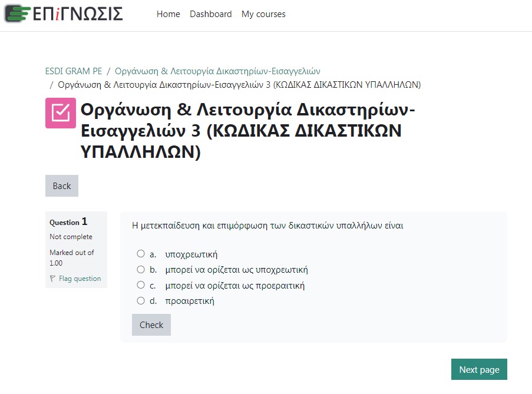Image resolution: width=532 pixels, height=394 pixels.
Task: Click the 'Not complete' status text
Action: [x=71, y=237]
